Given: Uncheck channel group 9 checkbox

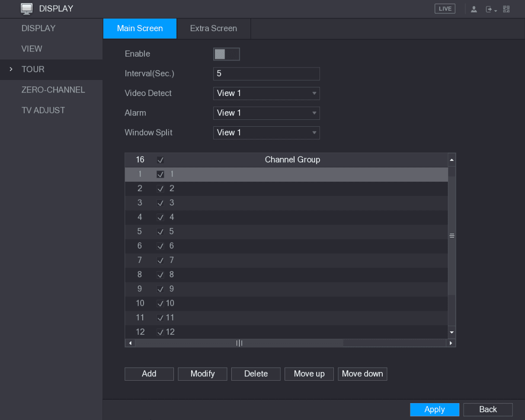Looking at the screenshot, I should [160, 289].
